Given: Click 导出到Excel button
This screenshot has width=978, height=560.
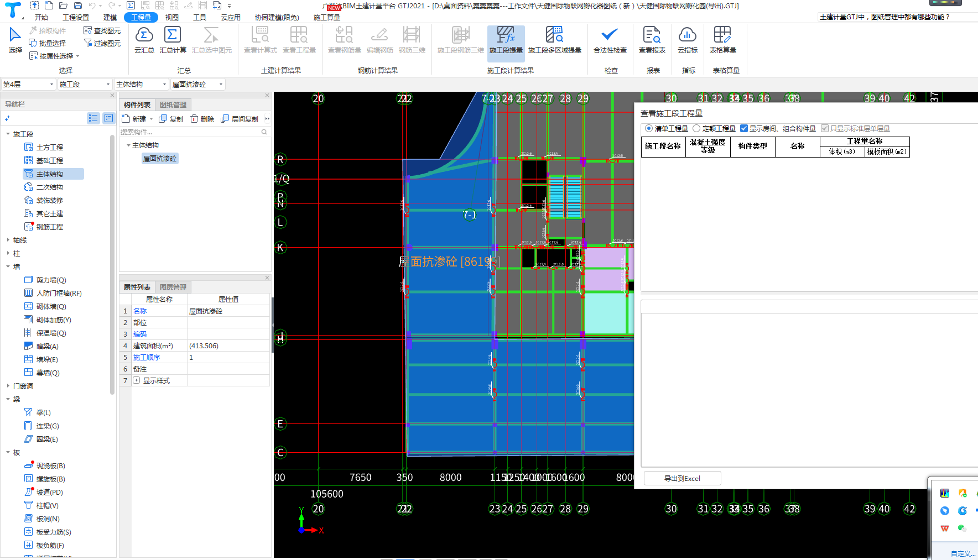Looking at the screenshot, I should point(682,478).
